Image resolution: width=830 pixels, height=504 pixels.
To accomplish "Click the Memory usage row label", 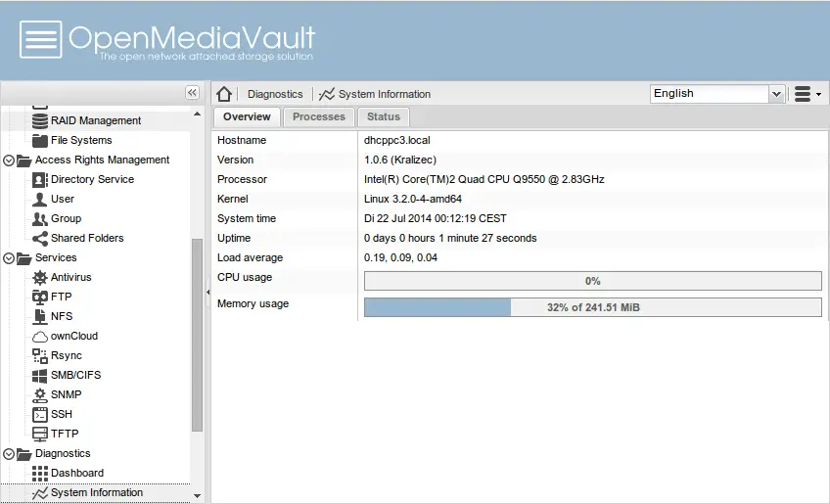I will [254, 304].
